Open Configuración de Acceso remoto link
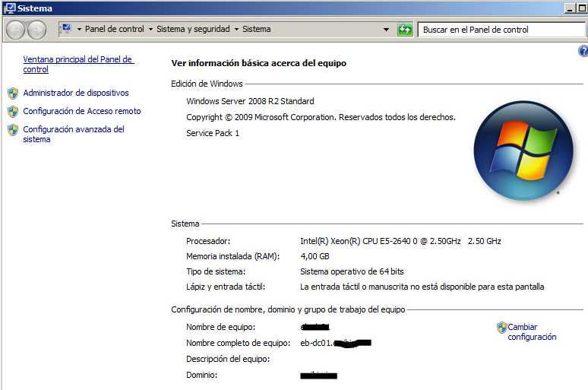This screenshot has height=390, width=588. 82,111
